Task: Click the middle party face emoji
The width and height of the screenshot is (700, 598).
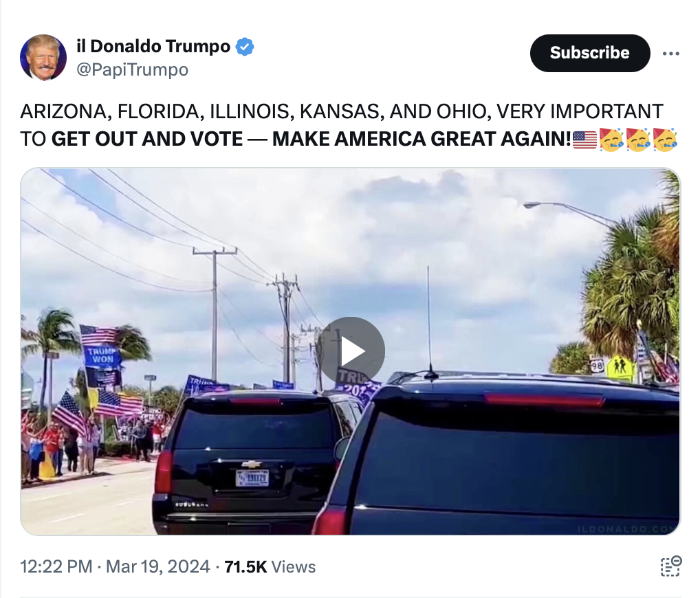Action: (x=638, y=140)
